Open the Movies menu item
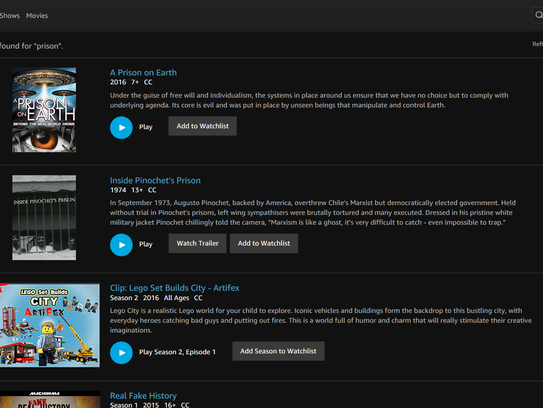The height and width of the screenshot is (408, 543). click(x=37, y=16)
